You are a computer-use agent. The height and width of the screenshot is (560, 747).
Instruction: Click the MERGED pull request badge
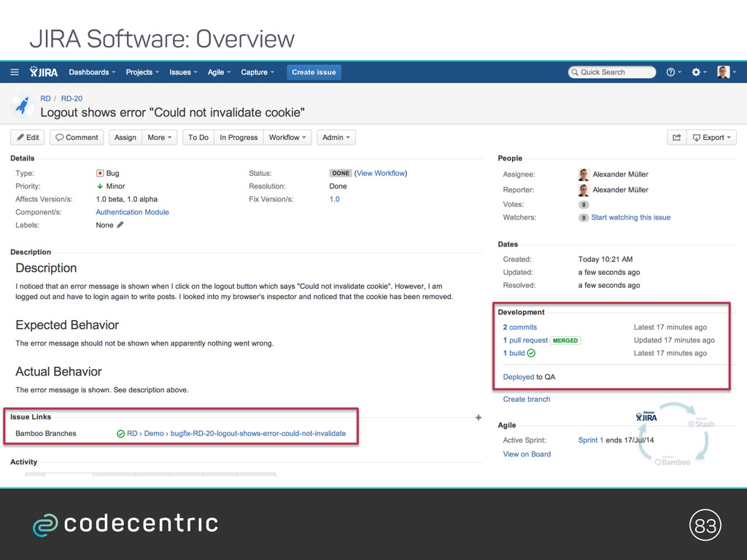[565, 341]
